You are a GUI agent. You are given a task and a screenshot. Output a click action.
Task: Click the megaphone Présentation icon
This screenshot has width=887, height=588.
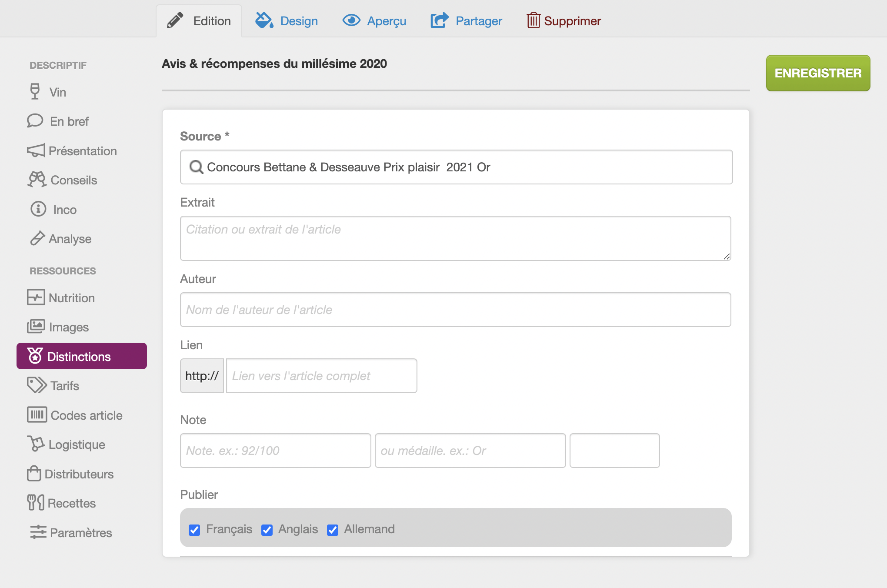tap(36, 150)
